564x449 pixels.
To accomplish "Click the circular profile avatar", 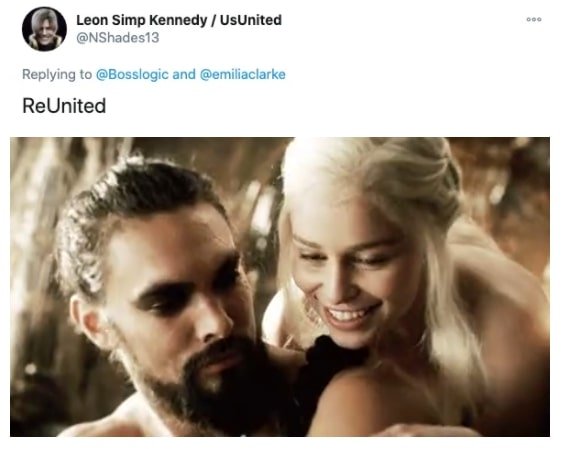I will click(44, 29).
